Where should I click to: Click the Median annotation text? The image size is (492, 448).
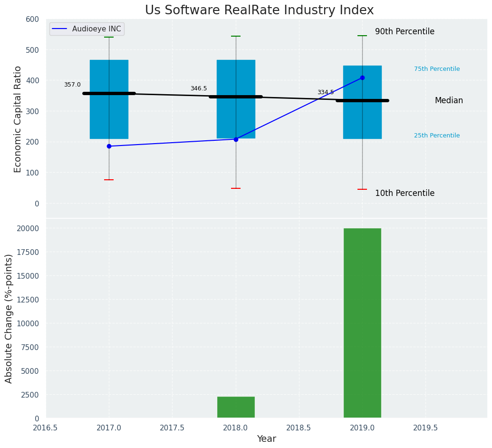coord(449,101)
